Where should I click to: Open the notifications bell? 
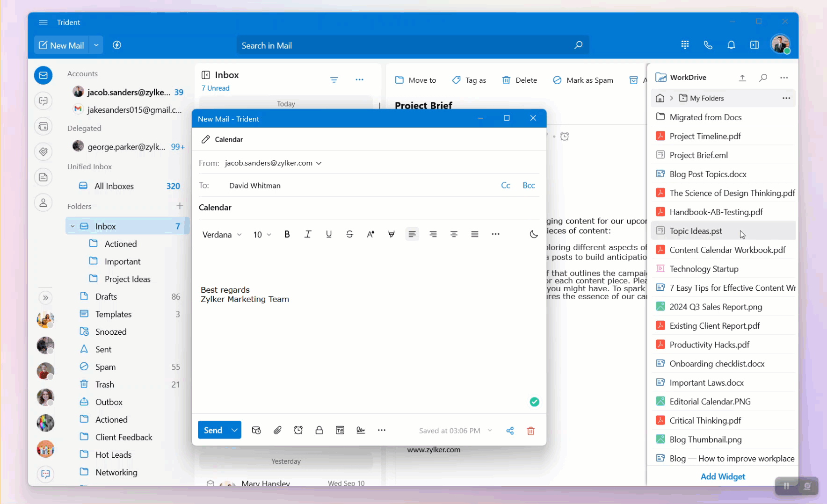click(x=731, y=45)
